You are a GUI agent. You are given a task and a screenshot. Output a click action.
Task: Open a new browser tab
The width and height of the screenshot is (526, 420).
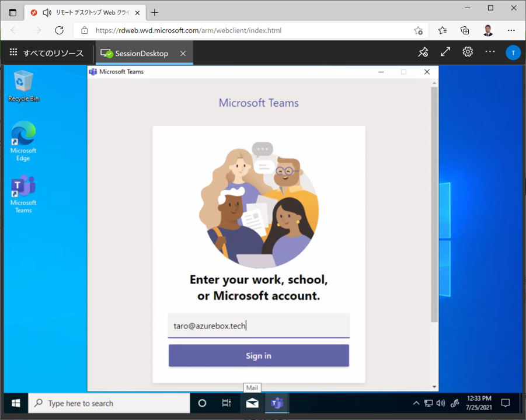click(154, 13)
